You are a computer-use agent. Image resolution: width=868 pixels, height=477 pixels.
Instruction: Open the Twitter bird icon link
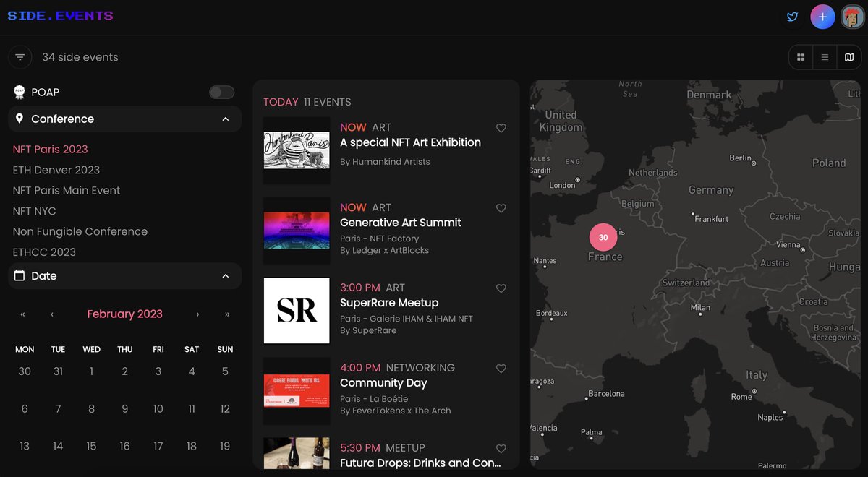[793, 17]
